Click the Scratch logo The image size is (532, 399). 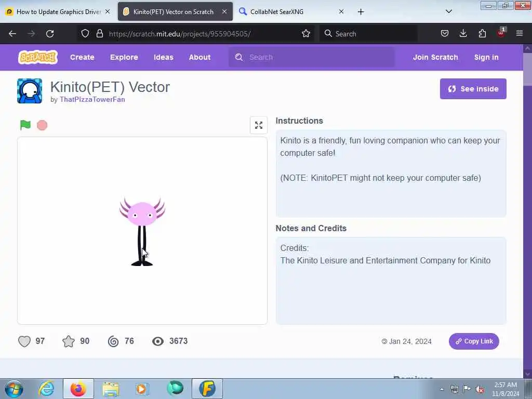[38, 57]
